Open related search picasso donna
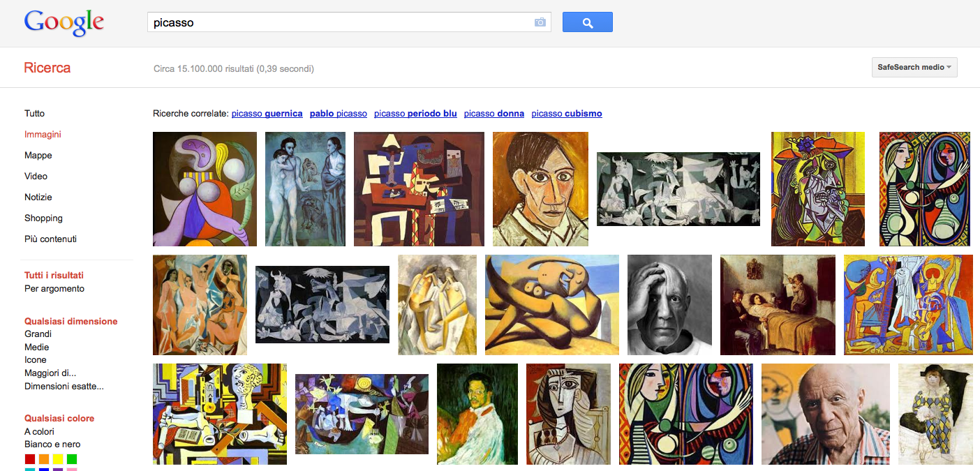The height and width of the screenshot is (471, 980). click(494, 114)
